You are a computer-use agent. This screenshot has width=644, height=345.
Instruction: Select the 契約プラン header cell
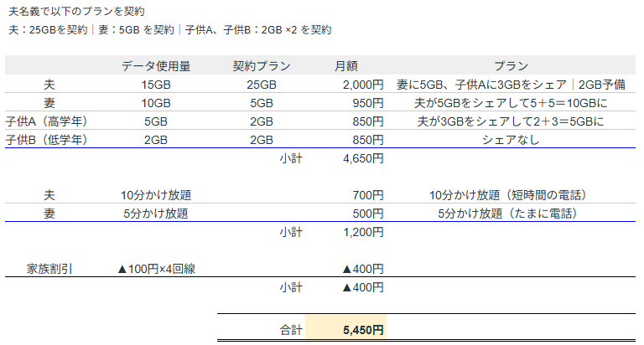click(x=262, y=66)
